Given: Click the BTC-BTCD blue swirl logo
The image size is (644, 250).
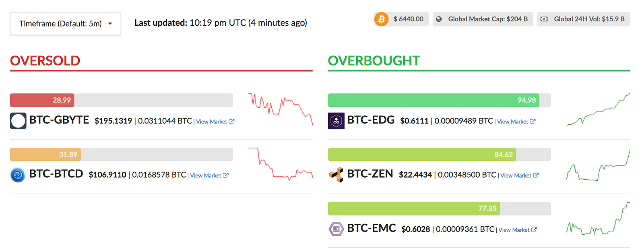Looking at the screenshot, I should 18,175.
